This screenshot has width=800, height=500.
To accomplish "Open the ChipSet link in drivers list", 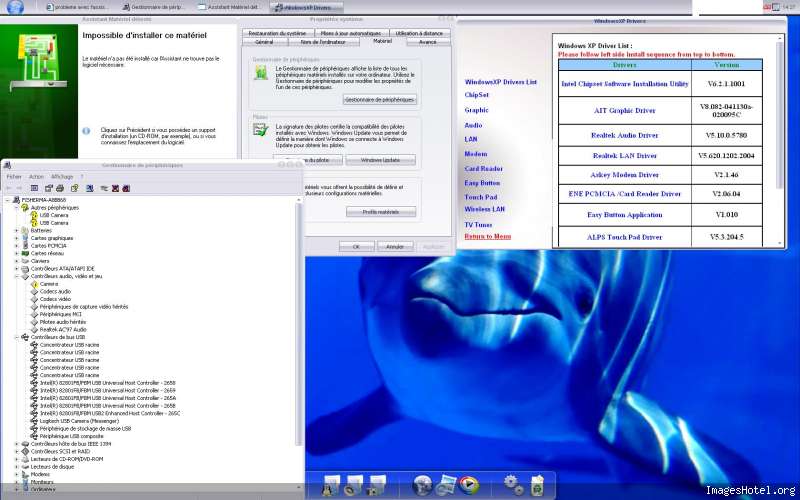I will coord(477,95).
